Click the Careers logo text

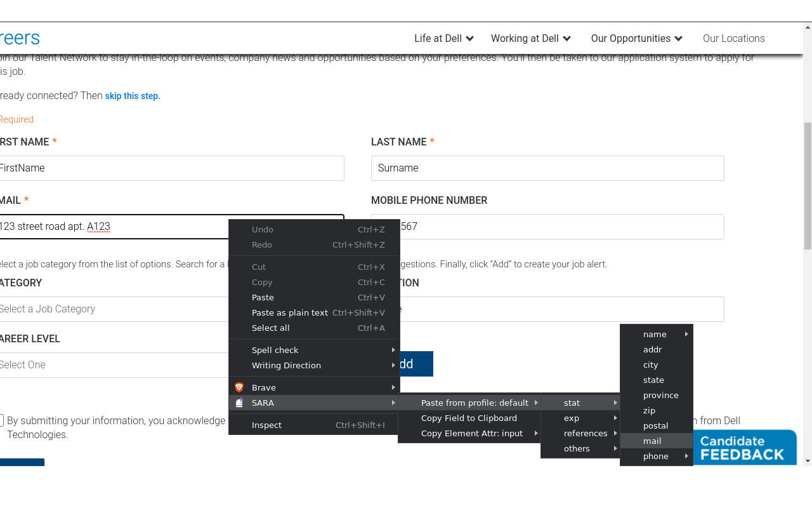(20, 38)
